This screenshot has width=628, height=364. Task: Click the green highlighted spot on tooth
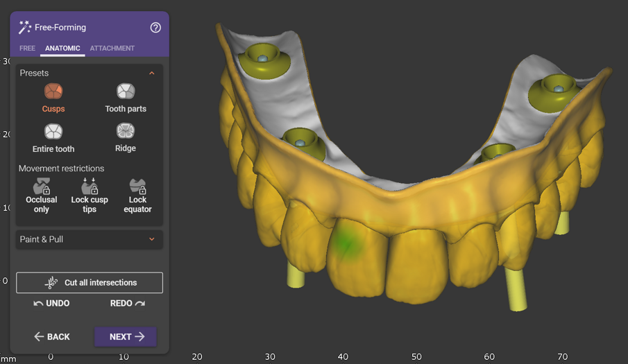345,242
